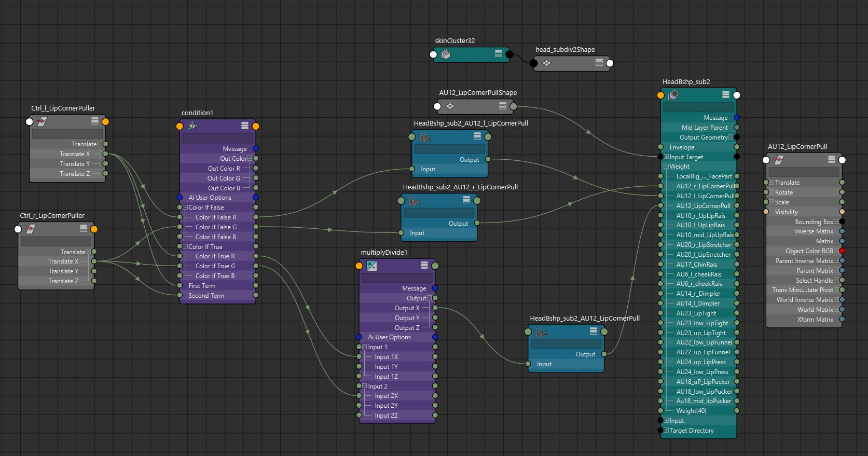The width and height of the screenshot is (868, 456).
Task: Toggle attribute view mode on AU12_LipCornerPull node
Action: [832, 160]
